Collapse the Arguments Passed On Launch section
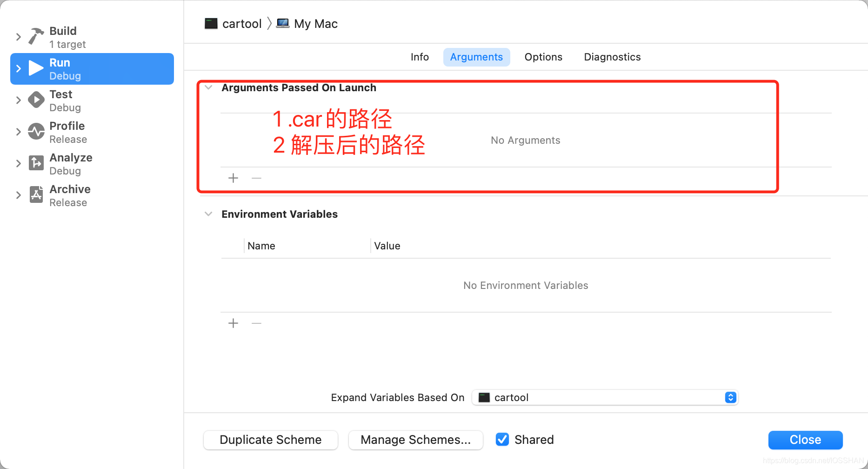 pos(208,87)
